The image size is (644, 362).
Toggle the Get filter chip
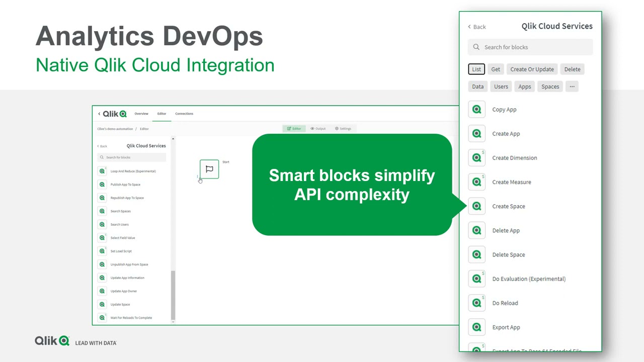tap(496, 69)
